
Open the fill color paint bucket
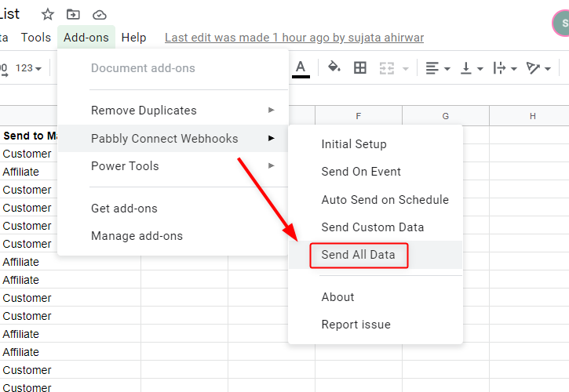click(334, 67)
